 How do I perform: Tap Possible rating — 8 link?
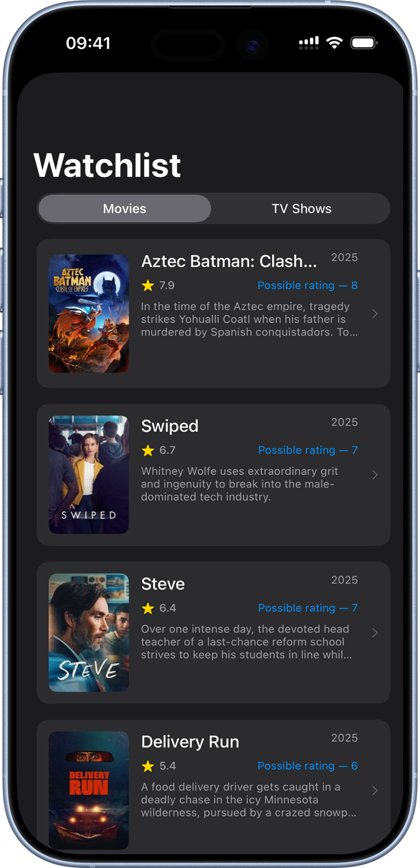[307, 285]
